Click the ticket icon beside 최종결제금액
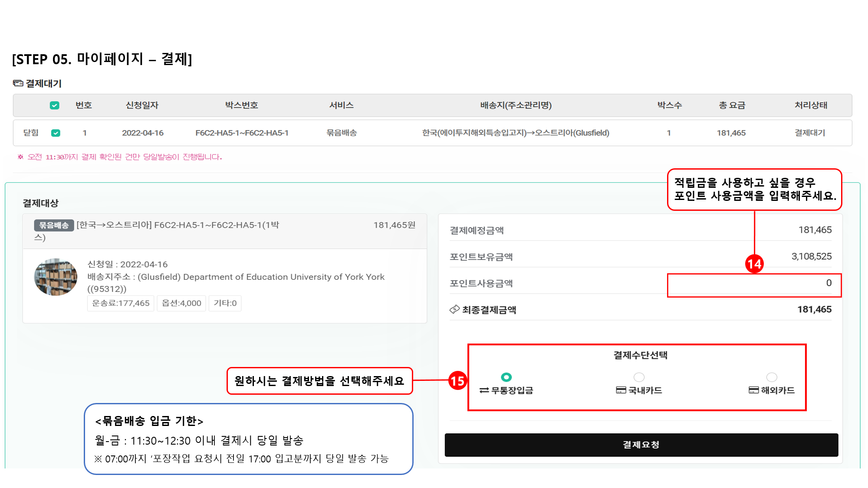 click(454, 309)
